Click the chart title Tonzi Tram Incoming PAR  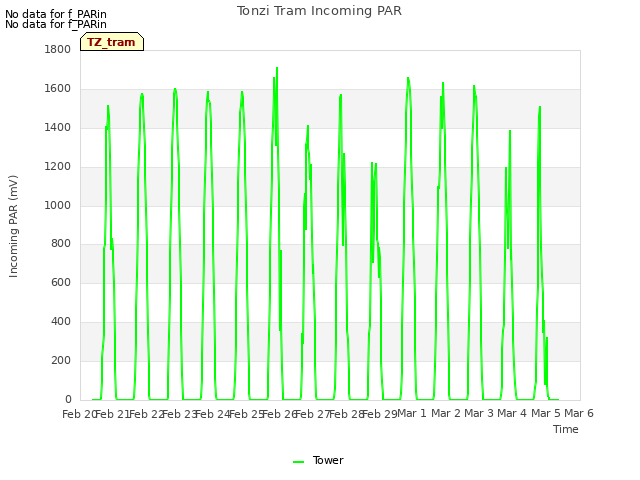click(x=319, y=11)
